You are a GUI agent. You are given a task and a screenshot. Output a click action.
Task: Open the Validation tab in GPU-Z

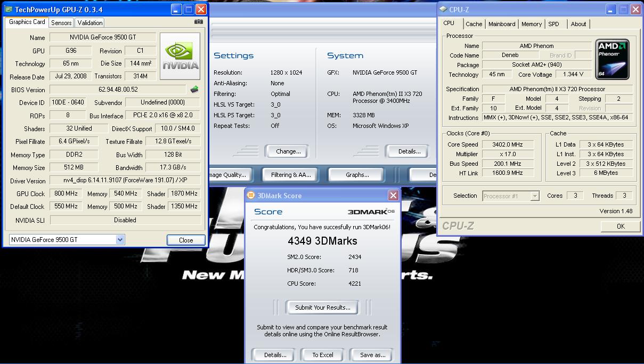[89, 23]
